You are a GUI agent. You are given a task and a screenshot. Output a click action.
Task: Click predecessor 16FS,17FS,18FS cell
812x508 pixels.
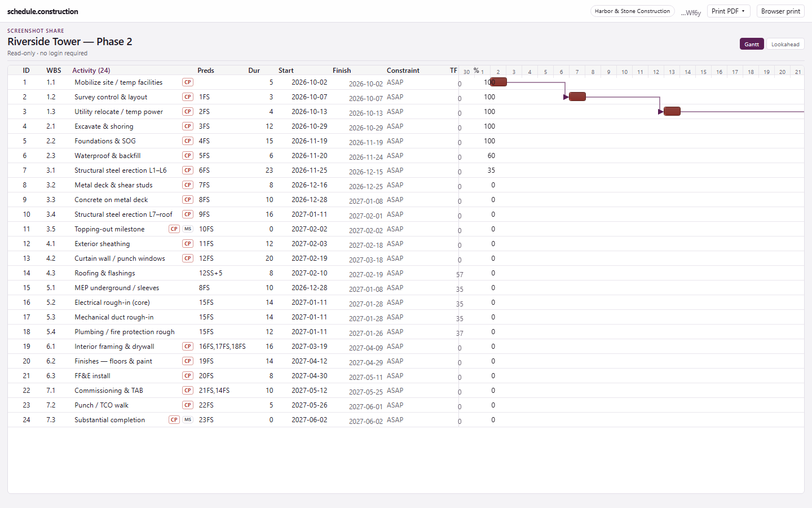pos(222,347)
